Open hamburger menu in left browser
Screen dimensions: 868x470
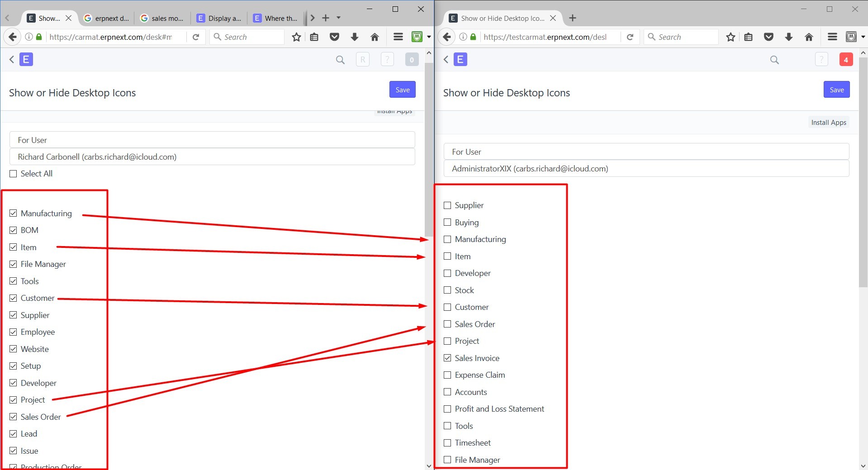398,37
